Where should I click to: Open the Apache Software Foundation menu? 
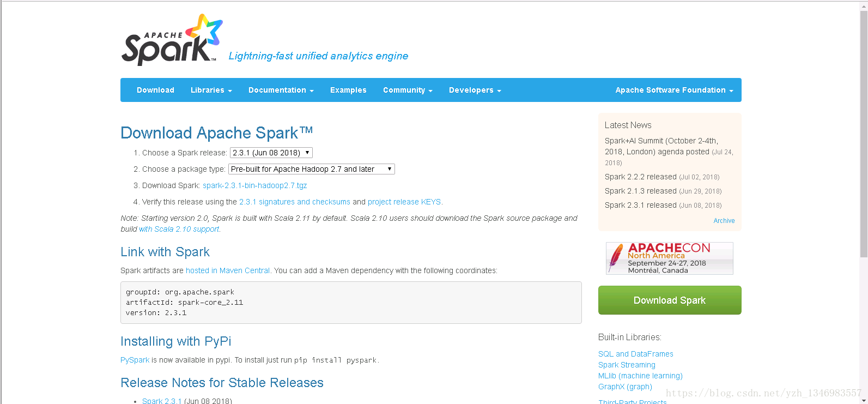pos(674,90)
